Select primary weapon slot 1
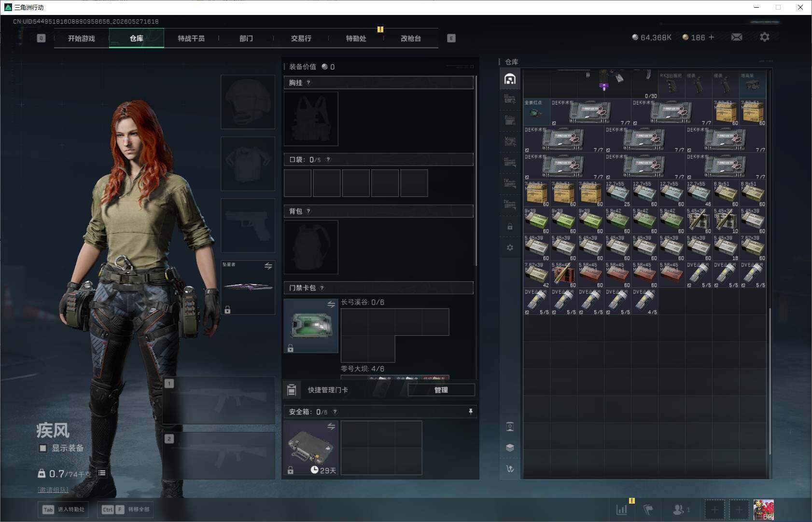The image size is (812, 522). [x=219, y=400]
